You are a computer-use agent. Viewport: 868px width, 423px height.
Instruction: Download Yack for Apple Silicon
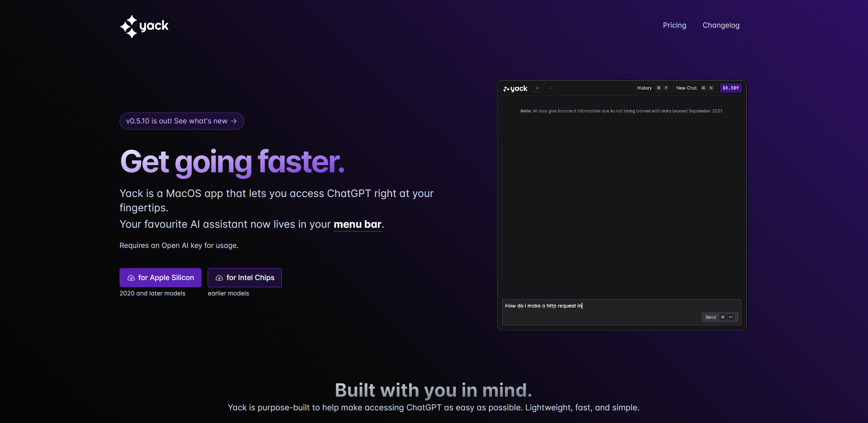coord(161,278)
